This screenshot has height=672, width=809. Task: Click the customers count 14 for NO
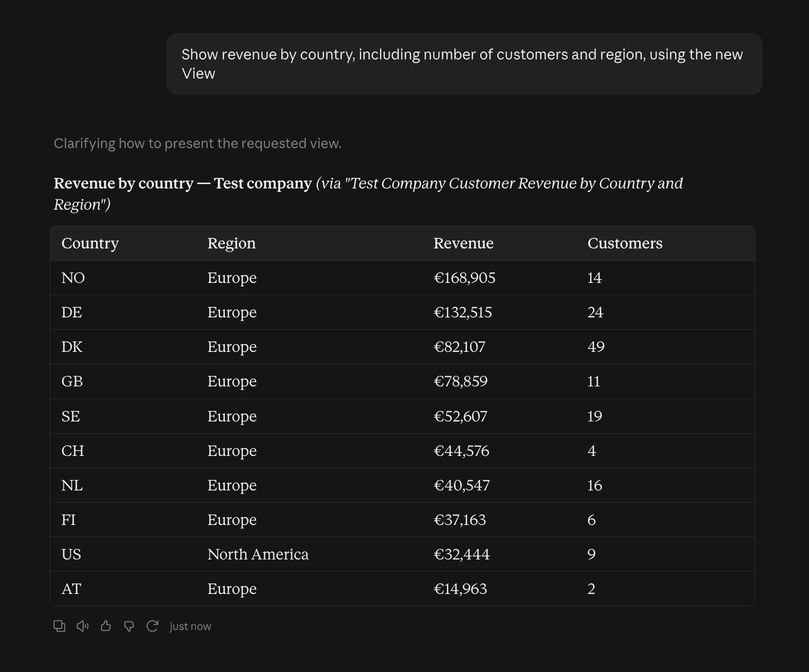pyautogui.click(x=595, y=278)
